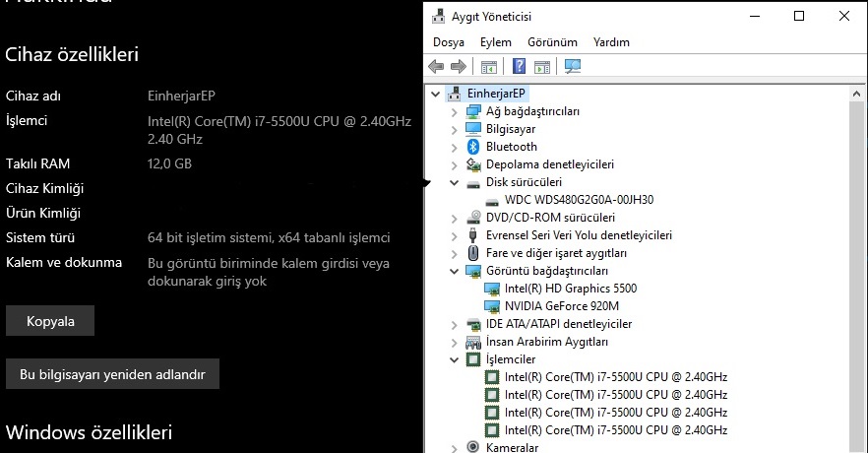This screenshot has height=453, width=868.
Task: Minimize the Aygıt Yöneticisi window
Action: click(x=755, y=16)
